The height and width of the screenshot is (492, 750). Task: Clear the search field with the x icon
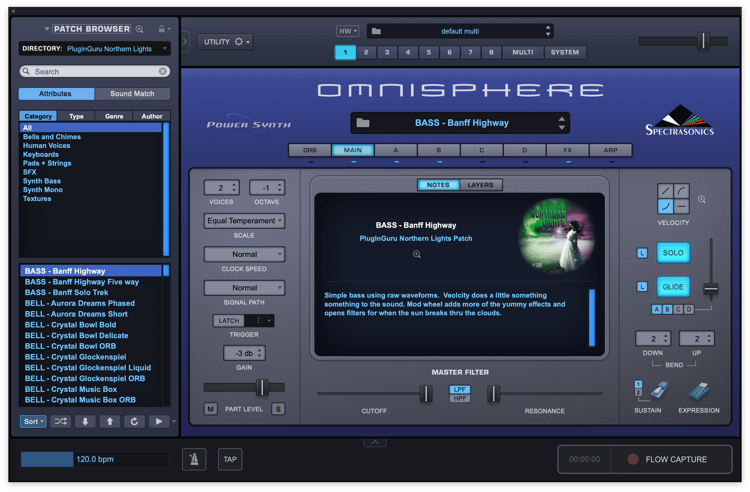coord(163,71)
